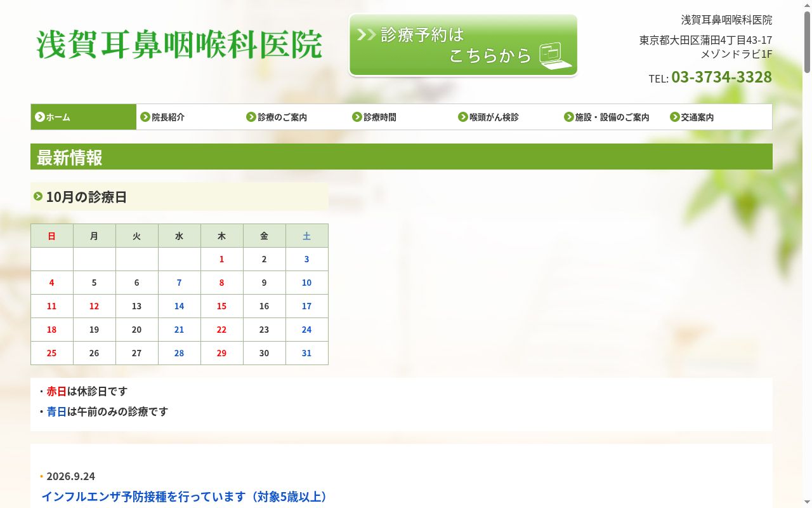Click the arrow icon beside ホーム
This screenshot has width=812, height=508.
[40, 117]
